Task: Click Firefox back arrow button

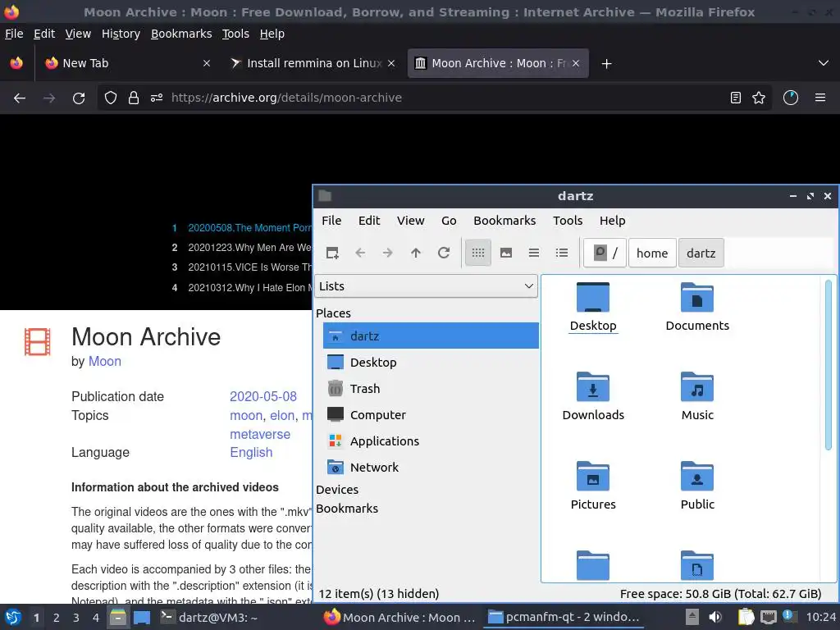Action: point(20,98)
